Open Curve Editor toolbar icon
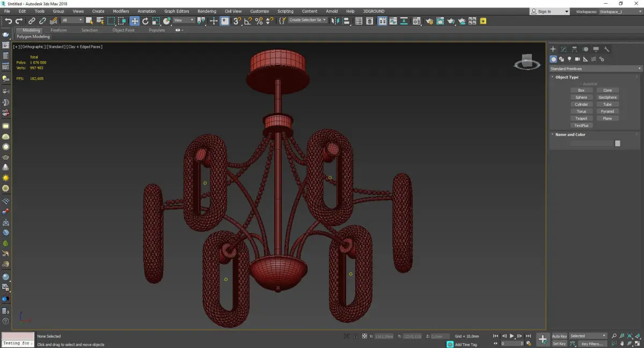 [393, 21]
